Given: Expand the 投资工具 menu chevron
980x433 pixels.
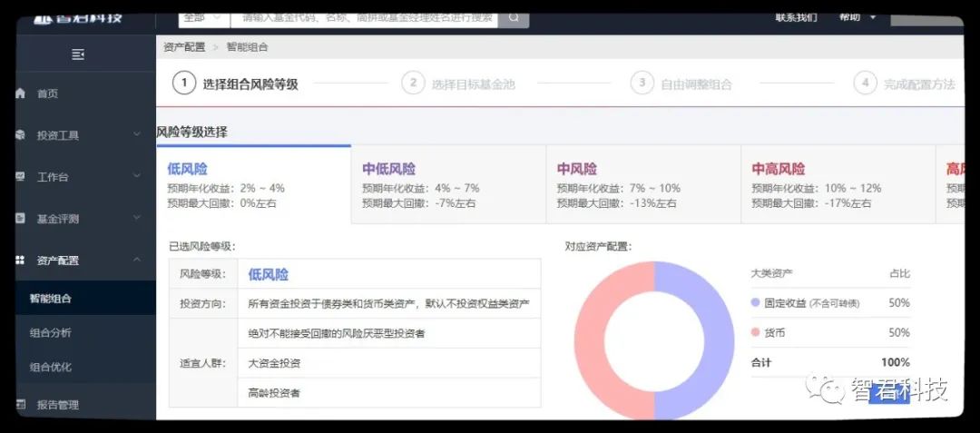Looking at the screenshot, I should point(137,133).
